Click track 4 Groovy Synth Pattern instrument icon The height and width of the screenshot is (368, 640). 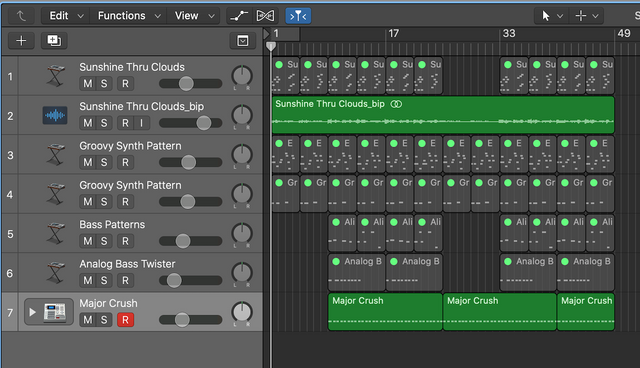(x=56, y=194)
